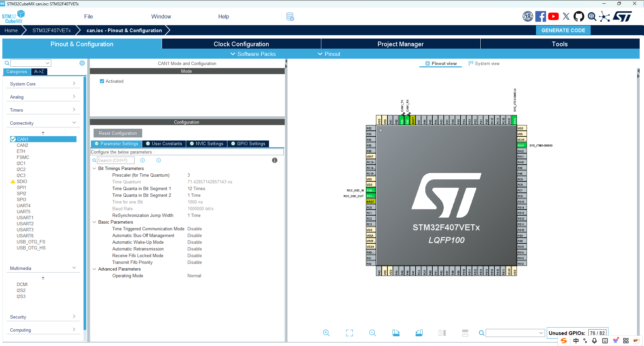This screenshot has width=644, height=346.
Task: Open the File menu
Action: [89, 16]
